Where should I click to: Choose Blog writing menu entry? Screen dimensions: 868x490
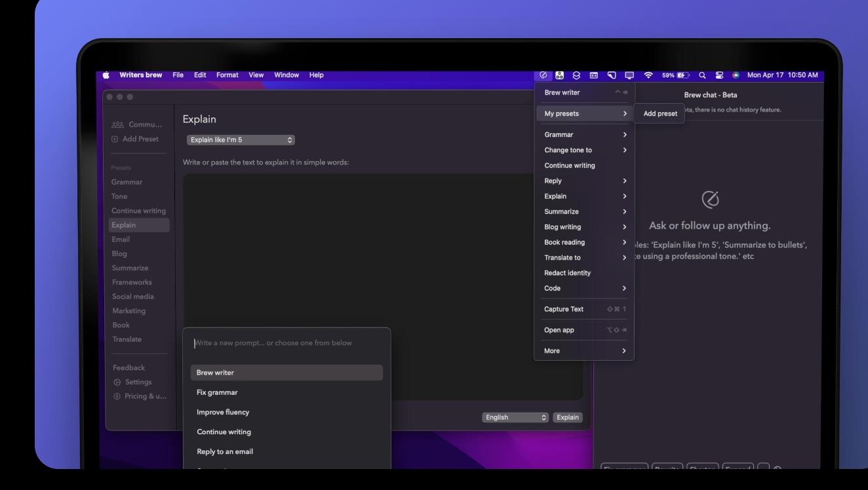tap(584, 227)
